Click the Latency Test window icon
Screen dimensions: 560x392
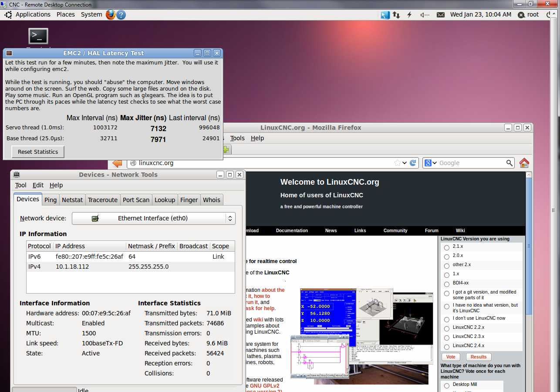click(x=9, y=53)
